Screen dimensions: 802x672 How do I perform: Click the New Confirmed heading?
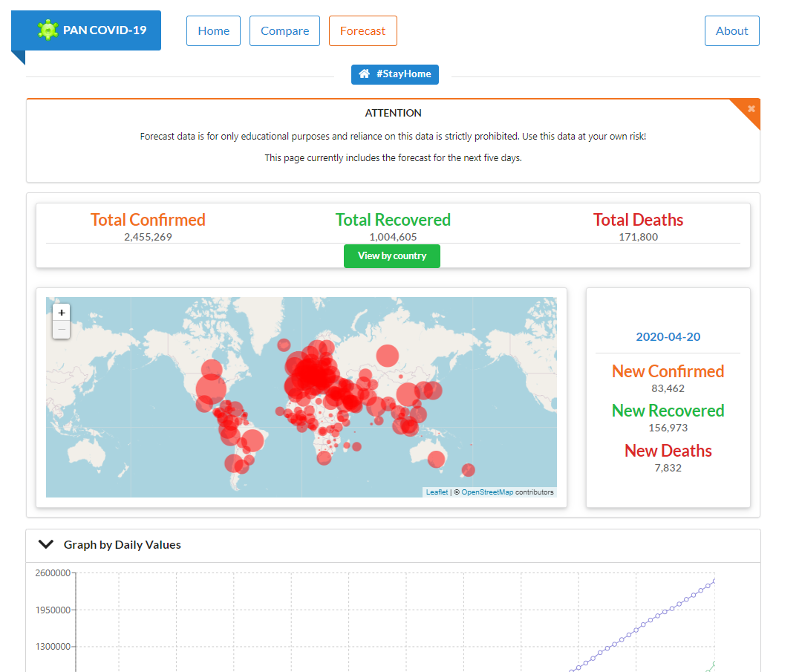(x=668, y=371)
